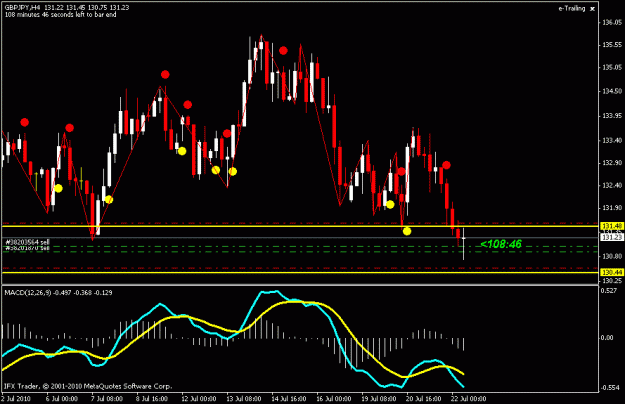The height and width of the screenshot is (404, 625).
Task: Click the 8 Jul 16:00 time axis label
Action: click(152, 398)
